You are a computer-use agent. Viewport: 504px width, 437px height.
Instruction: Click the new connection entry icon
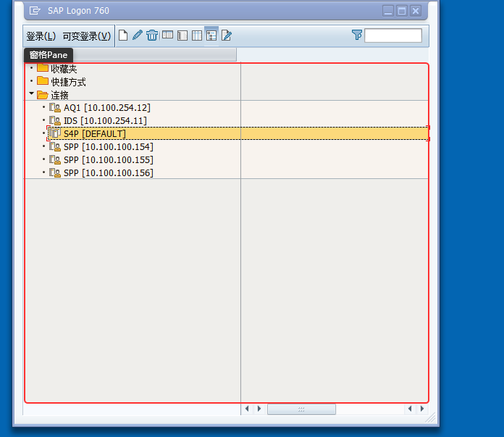pos(123,36)
